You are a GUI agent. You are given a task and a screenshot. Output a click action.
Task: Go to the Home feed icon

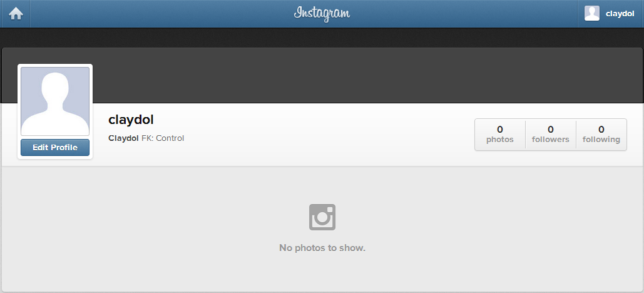click(x=16, y=14)
